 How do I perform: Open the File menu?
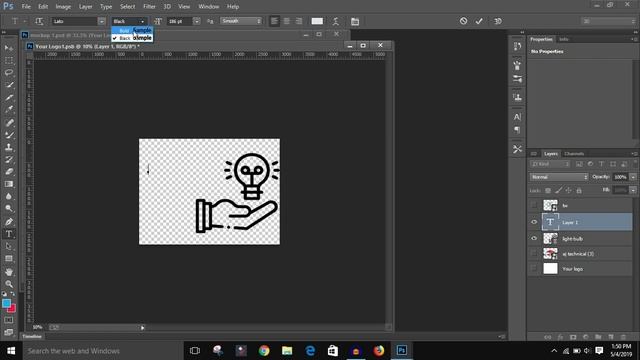pos(26,7)
